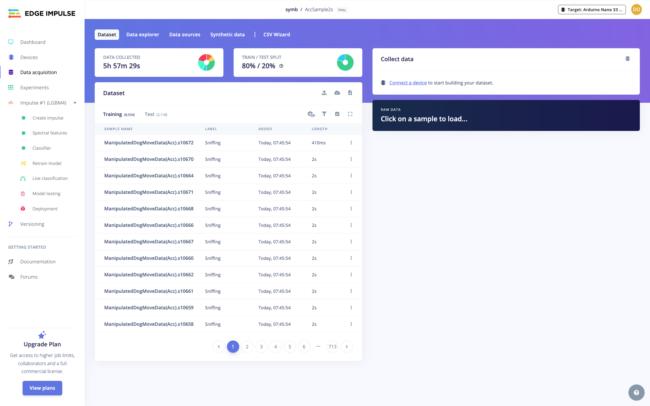Click the Connect a device link
650x406 pixels.
click(410, 81)
